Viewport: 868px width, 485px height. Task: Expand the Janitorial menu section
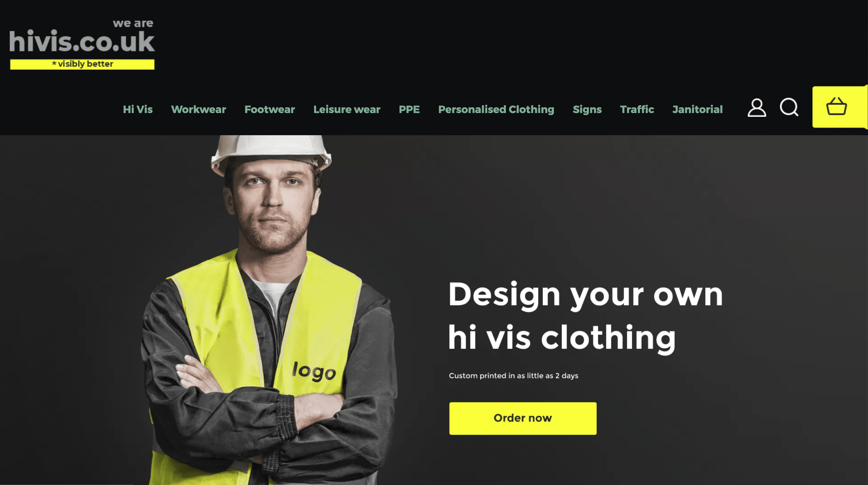click(x=697, y=109)
